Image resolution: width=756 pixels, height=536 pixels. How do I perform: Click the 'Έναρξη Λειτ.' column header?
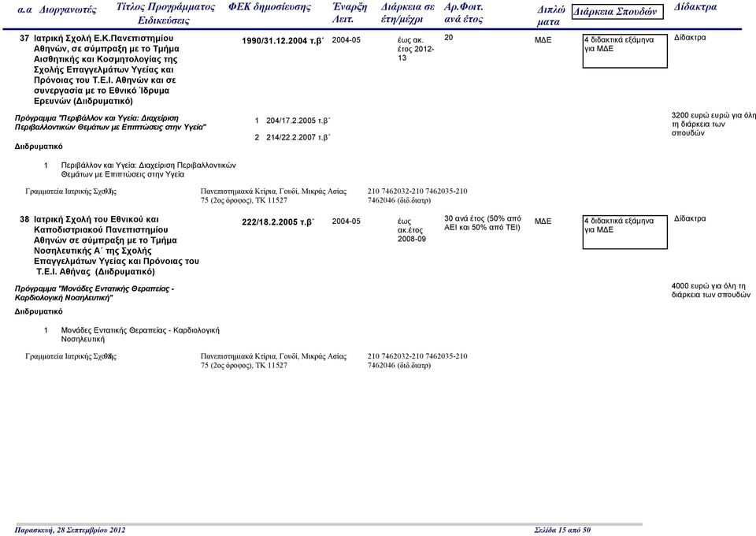[350, 13]
